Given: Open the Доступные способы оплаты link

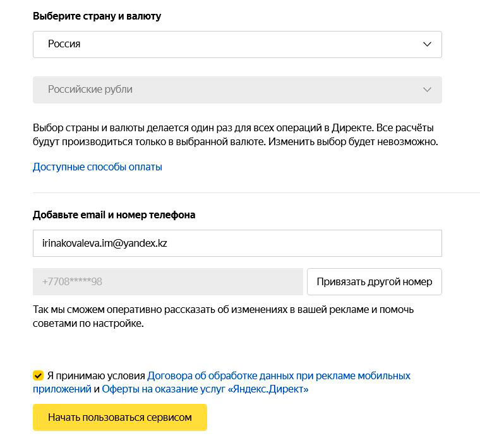Looking at the screenshot, I should coord(97,167).
